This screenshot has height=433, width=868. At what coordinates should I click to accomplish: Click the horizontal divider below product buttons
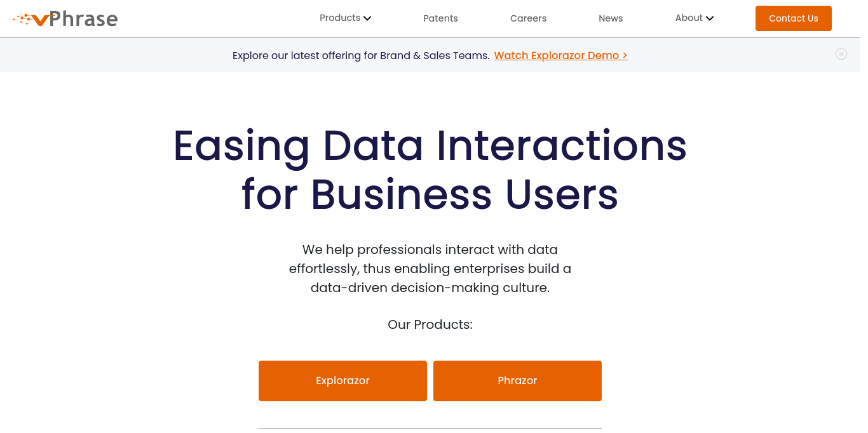point(430,429)
